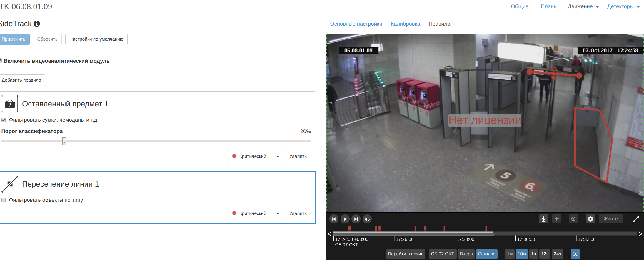Open the Детекторы dropdown menu
644x265 pixels.
[623, 6]
